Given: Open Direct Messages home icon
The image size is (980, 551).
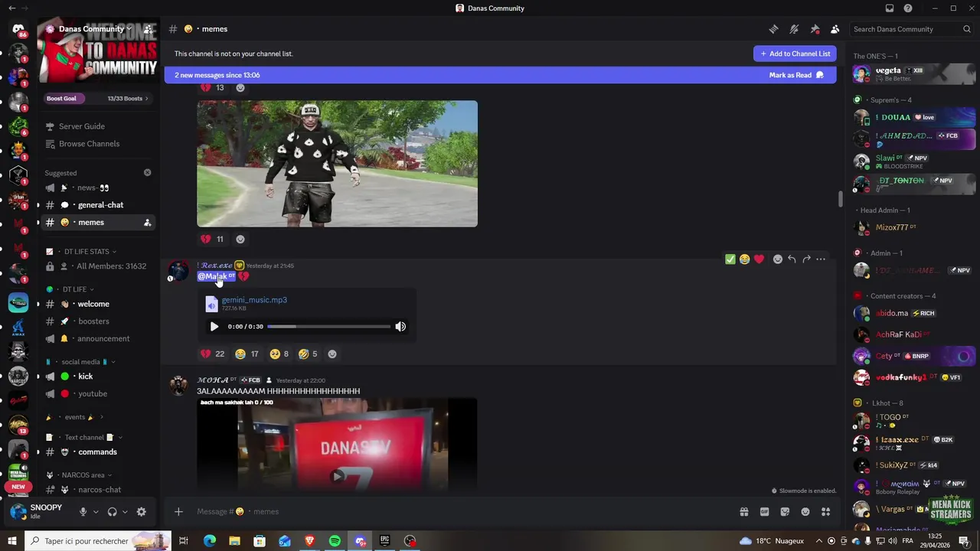Looking at the screenshot, I should pyautogui.click(x=18, y=29).
